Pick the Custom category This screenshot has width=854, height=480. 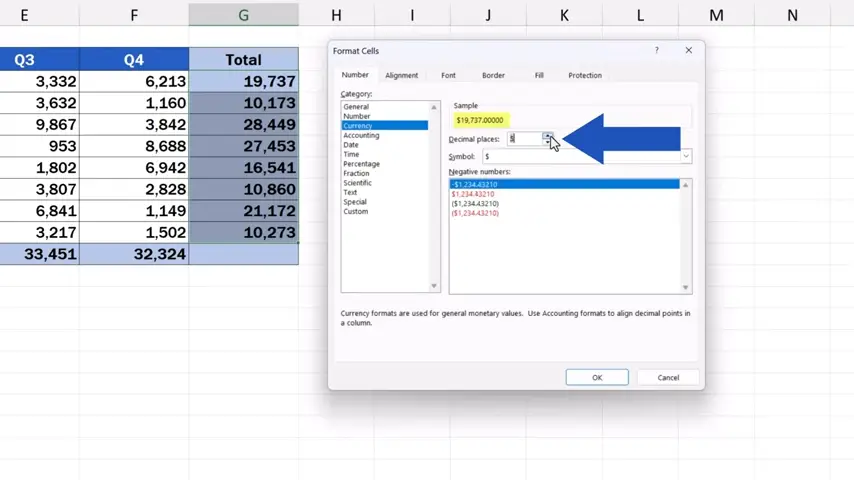(355, 211)
